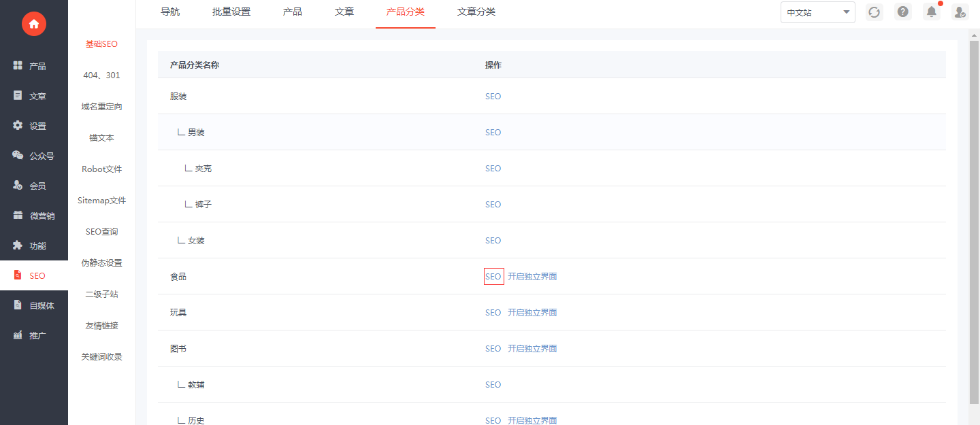
Task: Click SEO link for 女装 row
Action: click(x=493, y=241)
